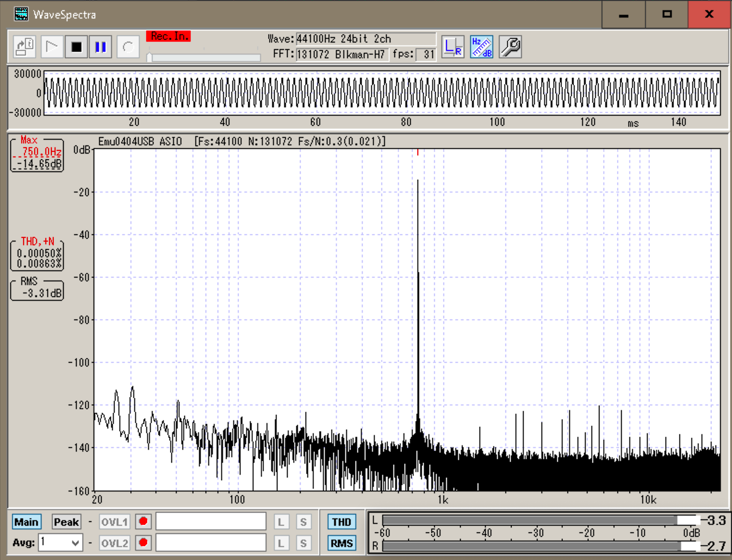Screen dimensions: 732x560
Task: Click the Play button
Action: coord(52,47)
